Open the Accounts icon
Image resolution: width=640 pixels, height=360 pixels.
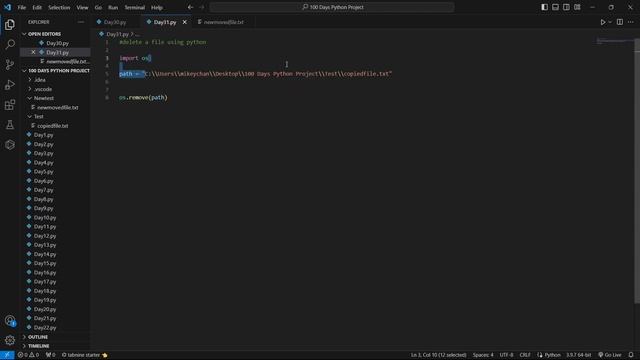pos(10,321)
